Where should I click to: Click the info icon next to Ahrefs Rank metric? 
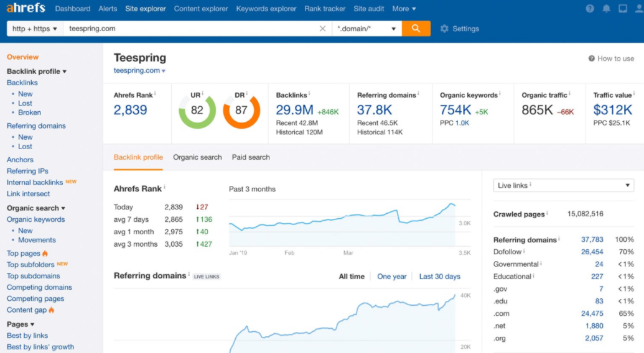coord(155,94)
